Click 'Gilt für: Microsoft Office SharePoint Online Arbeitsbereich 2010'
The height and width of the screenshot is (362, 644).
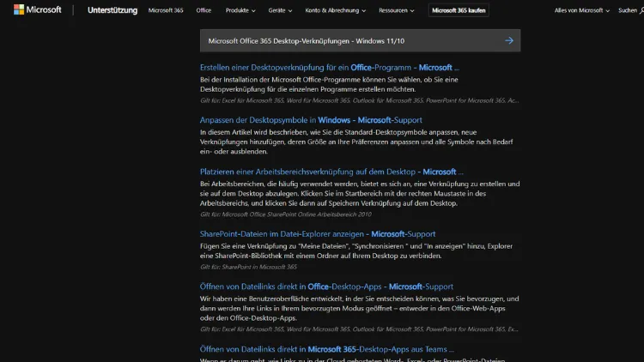pos(286,214)
